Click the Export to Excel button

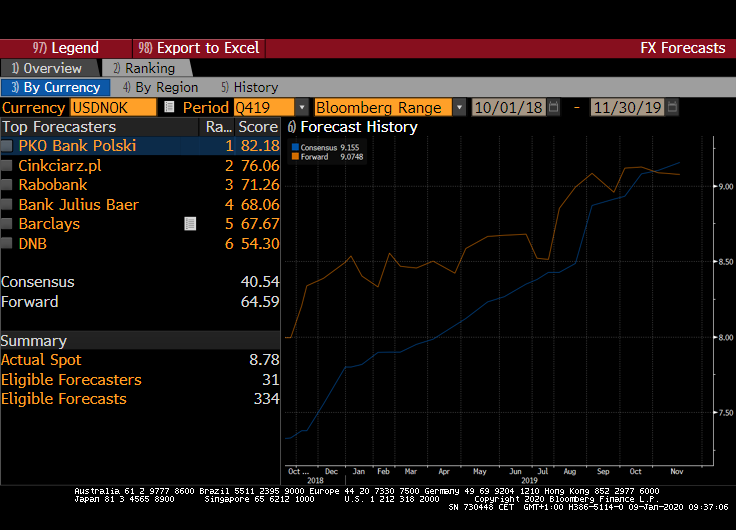[199, 48]
